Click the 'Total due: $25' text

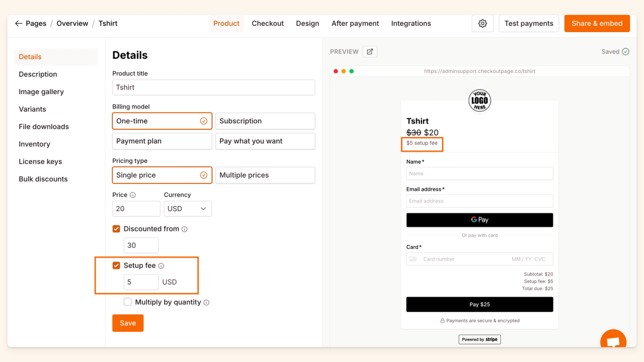point(538,288)
